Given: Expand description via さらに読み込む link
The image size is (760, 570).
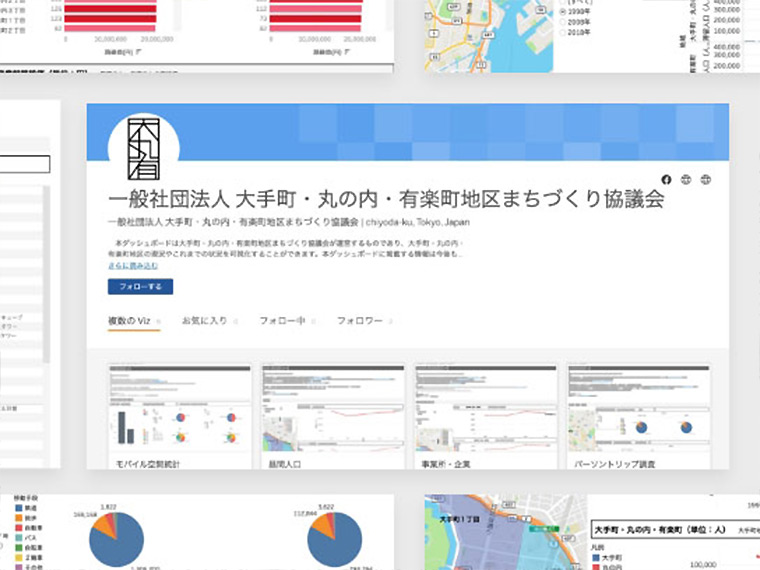Looking at the screenshot, I should [x=133, y=266].
